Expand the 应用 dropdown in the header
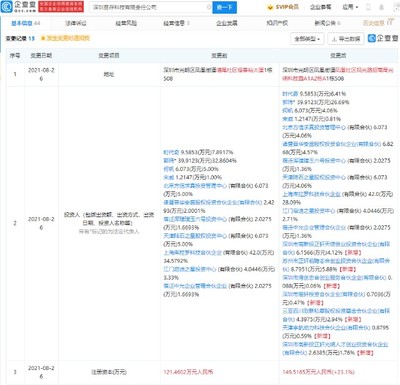Screen dimensions: 400x385 [350, 7]
